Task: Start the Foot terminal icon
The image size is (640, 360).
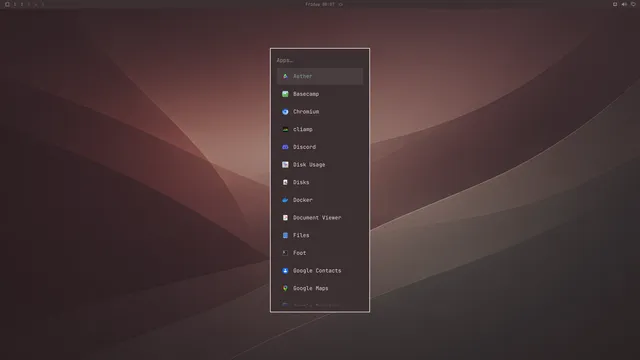Action: pyautogui.click(x=285, y=253)
